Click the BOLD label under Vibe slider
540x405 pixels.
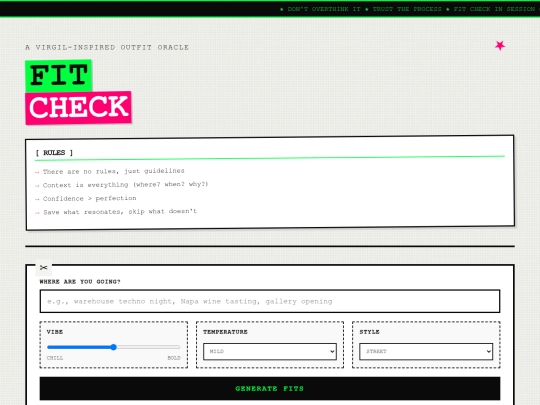[174, 358]
